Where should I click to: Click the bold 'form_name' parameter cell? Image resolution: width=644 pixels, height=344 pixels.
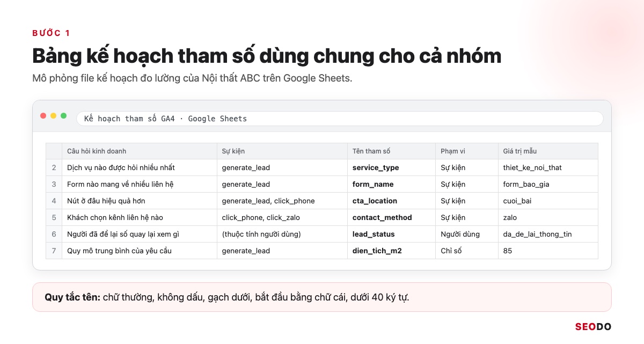(392, 184)
